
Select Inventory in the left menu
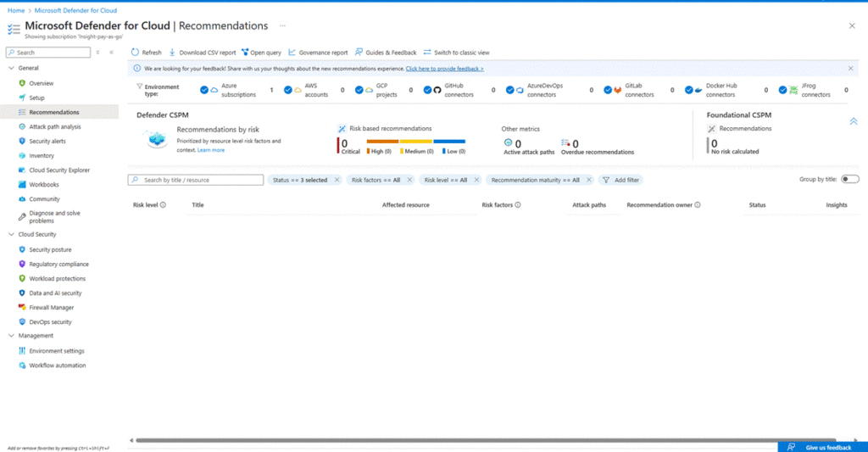coord(41,155)
